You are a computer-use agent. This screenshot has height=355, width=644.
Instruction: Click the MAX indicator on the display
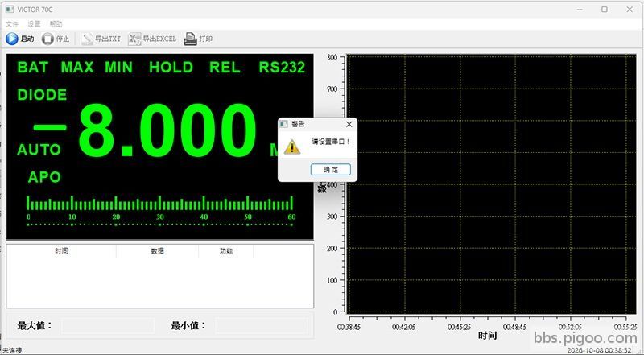(x=77, y=68)
